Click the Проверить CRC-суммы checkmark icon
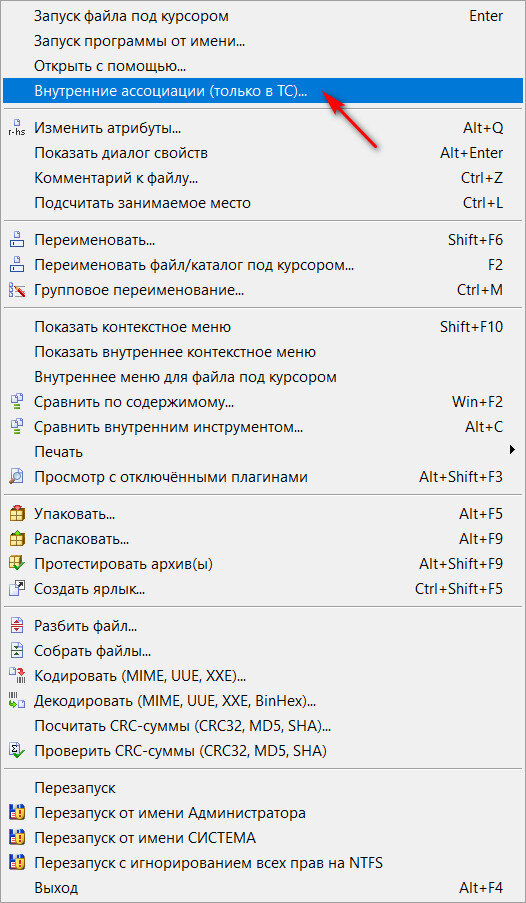This screenshot has height=903, width=526. tap(16, 751)
